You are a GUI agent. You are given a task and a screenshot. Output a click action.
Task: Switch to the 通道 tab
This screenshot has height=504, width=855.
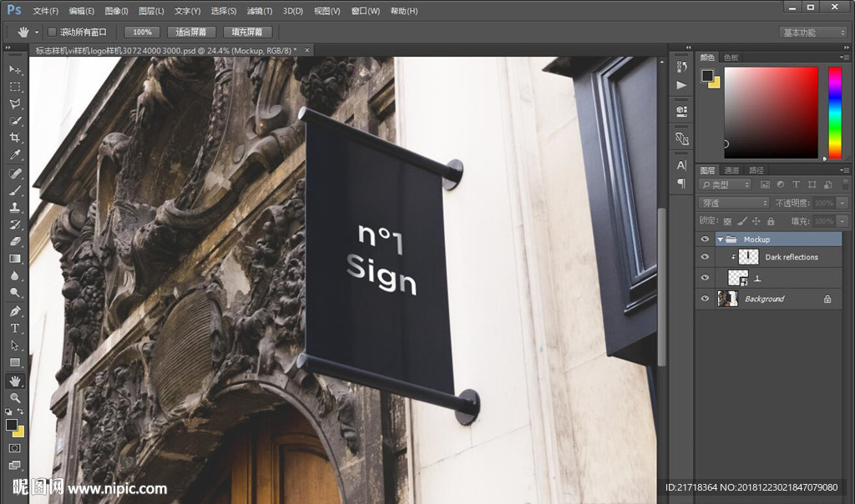pos(731,170)
